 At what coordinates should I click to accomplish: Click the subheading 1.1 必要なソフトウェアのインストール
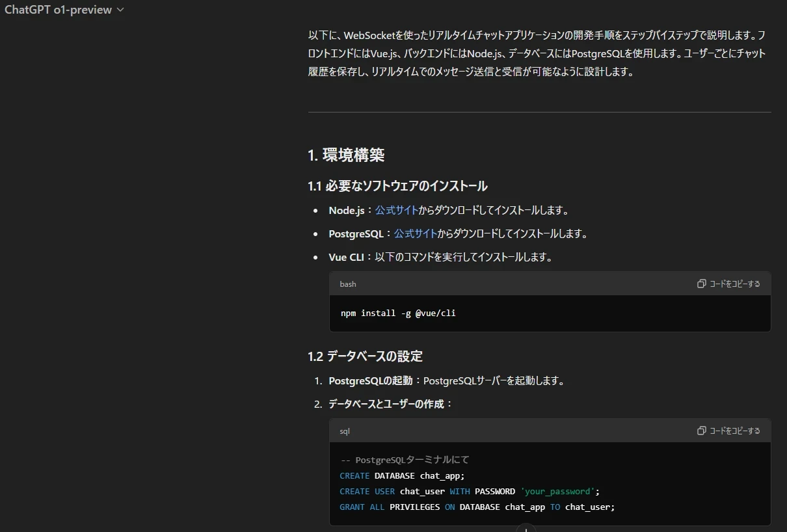(x=397, y=186)
